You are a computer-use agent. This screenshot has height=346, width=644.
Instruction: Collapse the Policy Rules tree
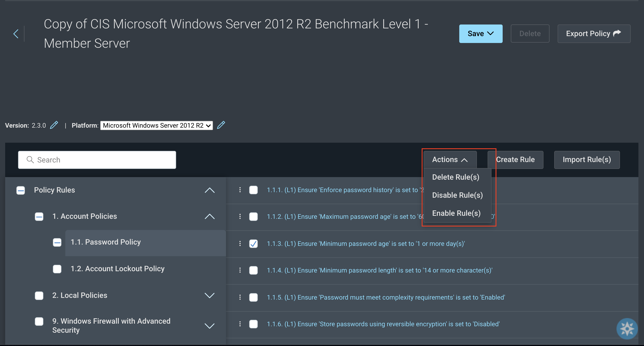coord(209,190)
